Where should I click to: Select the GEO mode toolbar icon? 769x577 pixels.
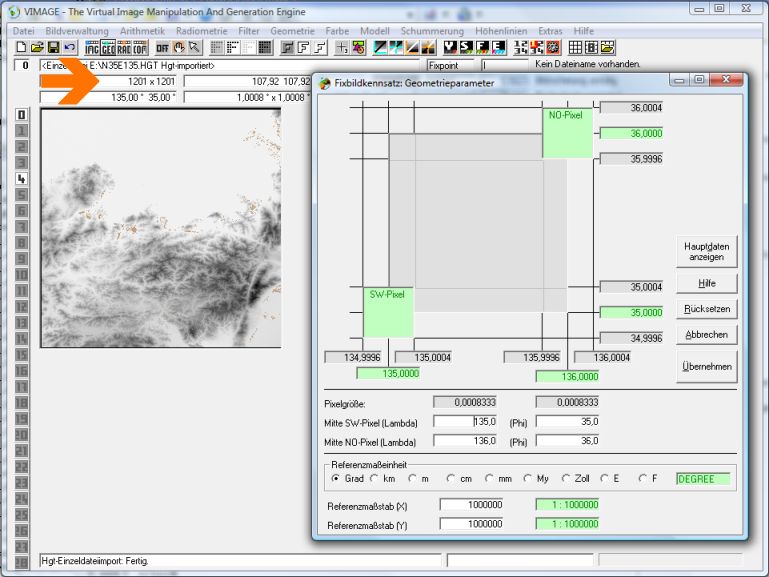[108, 47]
